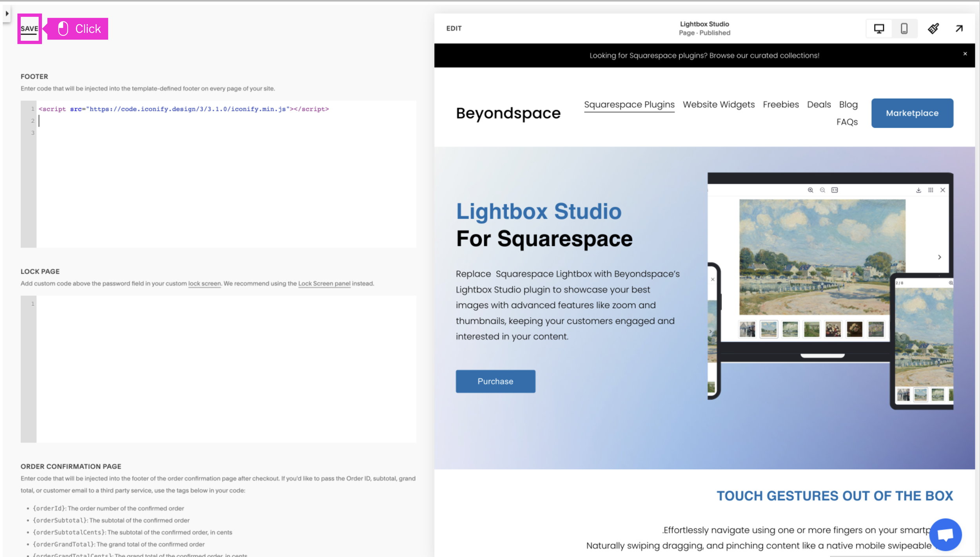This screenshot has width=980, height=557.
Task: Switch preview to mobile view
Action: pyautogui.click(x=904, y=29)
